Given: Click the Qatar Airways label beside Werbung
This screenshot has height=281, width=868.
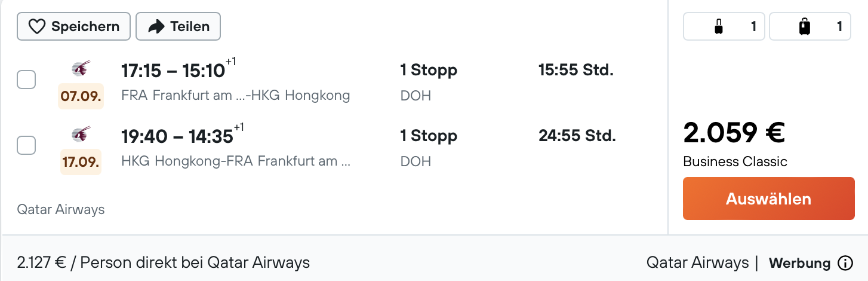Looking at the screenshot, I should tap(697, 262).
